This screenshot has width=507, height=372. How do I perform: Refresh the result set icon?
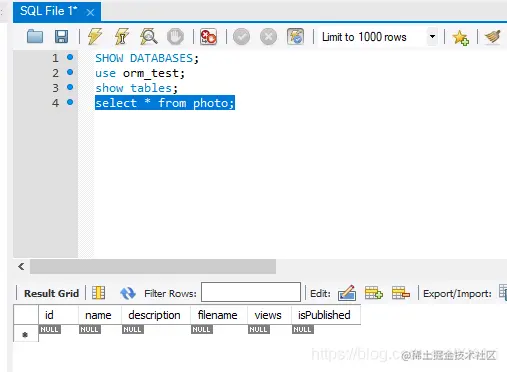(x=128, y=293)
